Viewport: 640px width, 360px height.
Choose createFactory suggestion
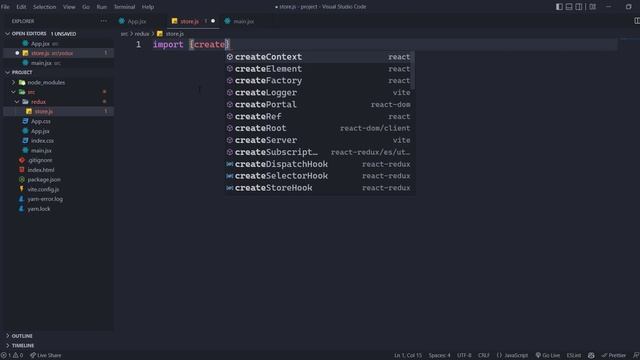click(x=319, y=81)
